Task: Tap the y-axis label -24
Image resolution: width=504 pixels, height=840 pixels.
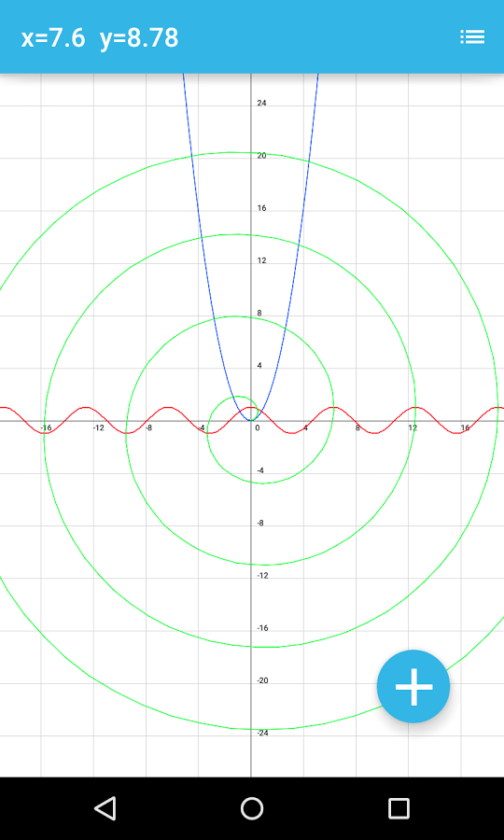Action: pos(262,733)
